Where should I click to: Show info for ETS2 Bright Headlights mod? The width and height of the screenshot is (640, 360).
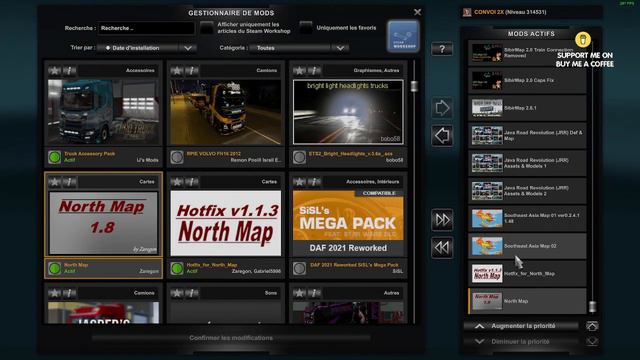315,71
